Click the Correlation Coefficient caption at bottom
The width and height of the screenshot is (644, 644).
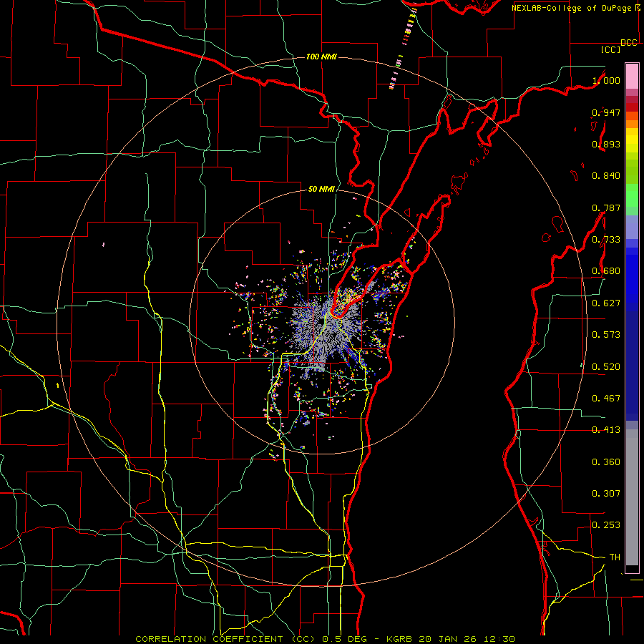pos(325,639)
